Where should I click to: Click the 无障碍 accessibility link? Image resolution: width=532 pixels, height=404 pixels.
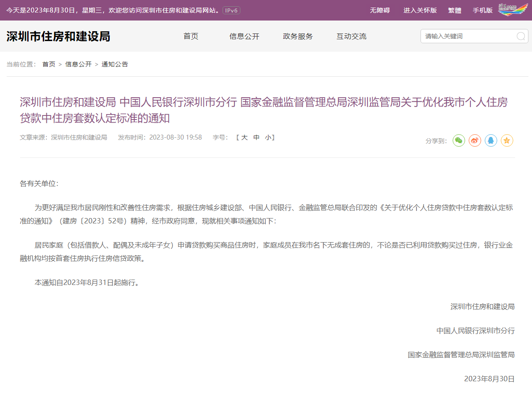point(380,10)
